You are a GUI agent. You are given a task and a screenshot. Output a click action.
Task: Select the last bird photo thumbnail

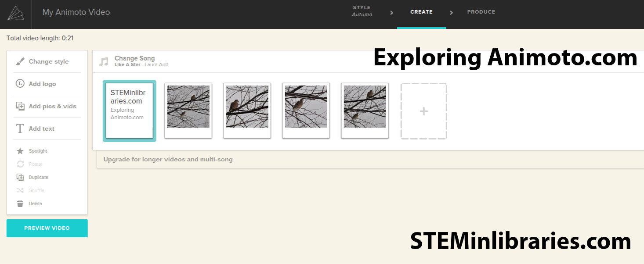click(365, 111)
